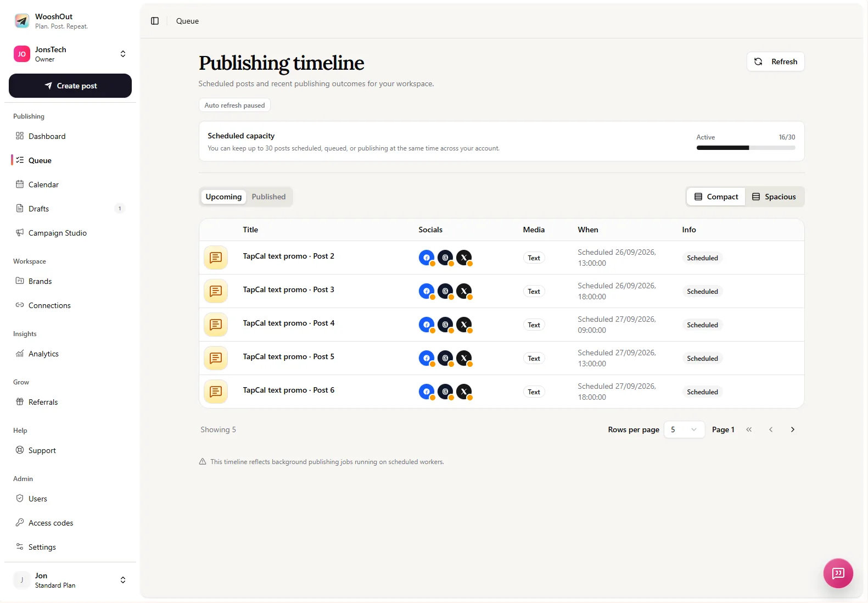This screenshot has height=603, width=868.
Task: Click the Showing 5 text
Action: (218, 429)
